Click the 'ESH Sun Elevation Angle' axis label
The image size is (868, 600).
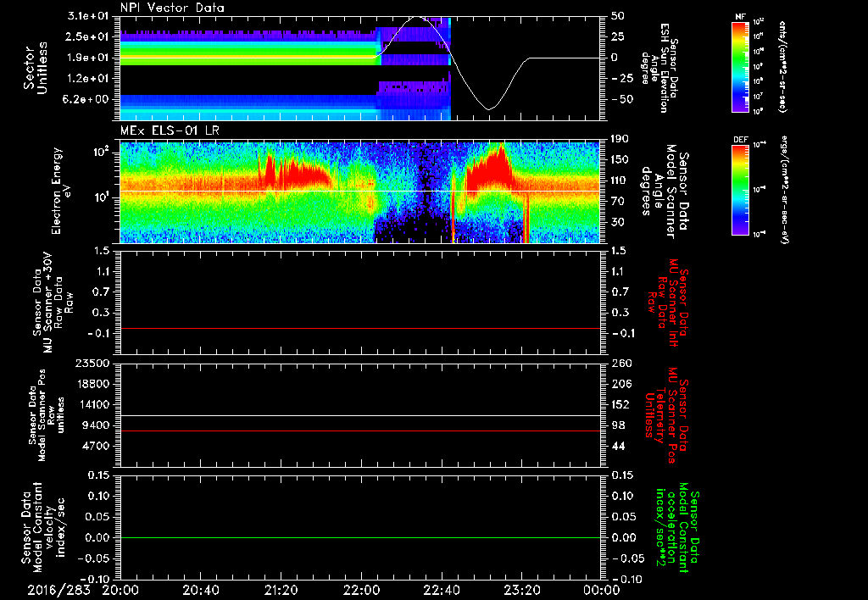[660, 68]
